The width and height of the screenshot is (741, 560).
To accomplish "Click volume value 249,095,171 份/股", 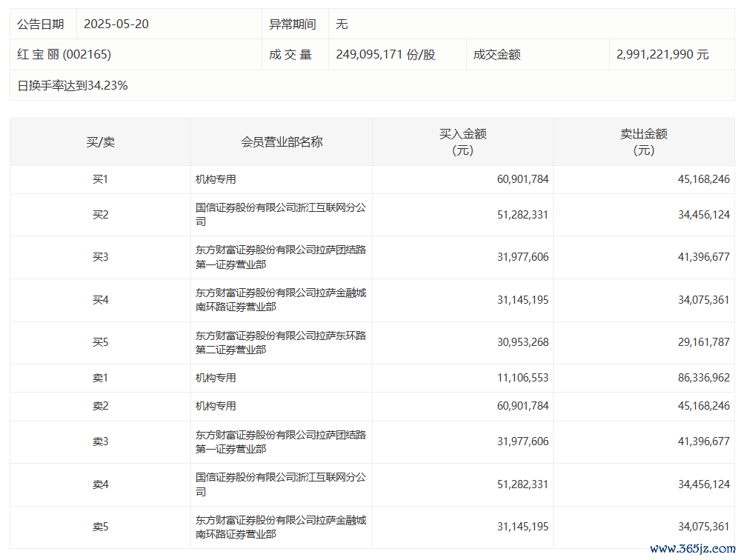I will pos(385,54).
